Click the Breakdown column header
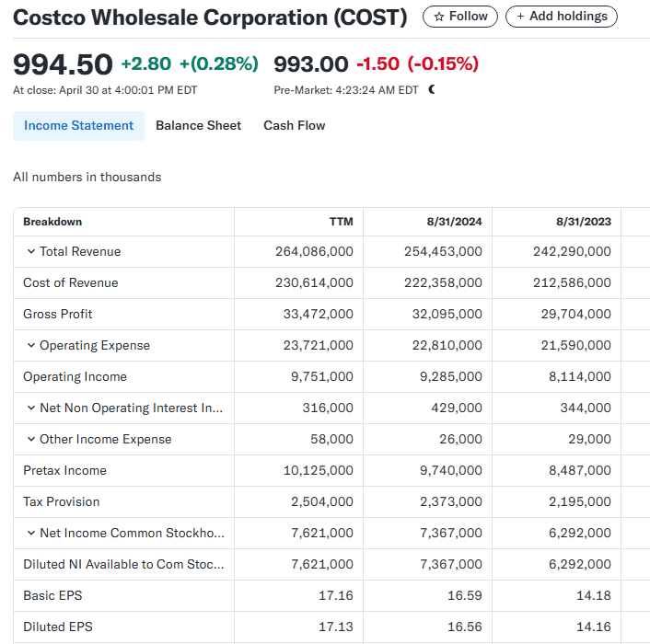The image size is (650, 644). click(52, 222)
